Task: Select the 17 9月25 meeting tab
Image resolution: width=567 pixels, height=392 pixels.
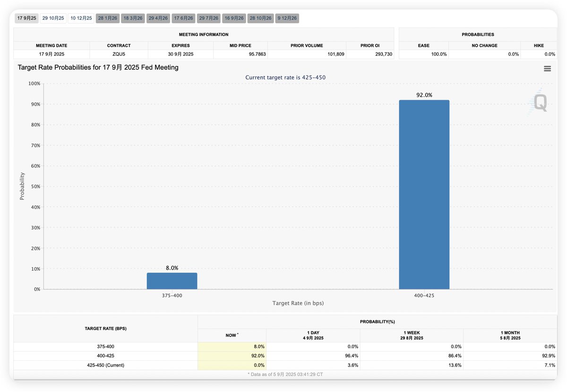Action: coord(26,18)
